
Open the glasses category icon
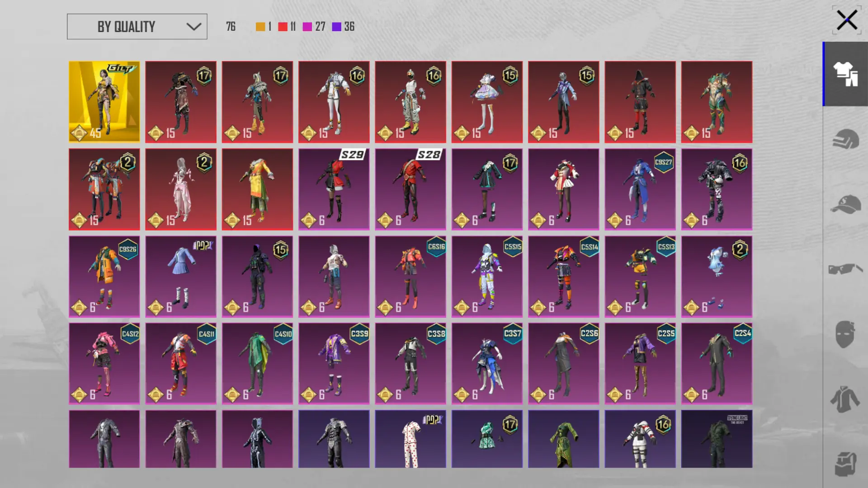845,269
